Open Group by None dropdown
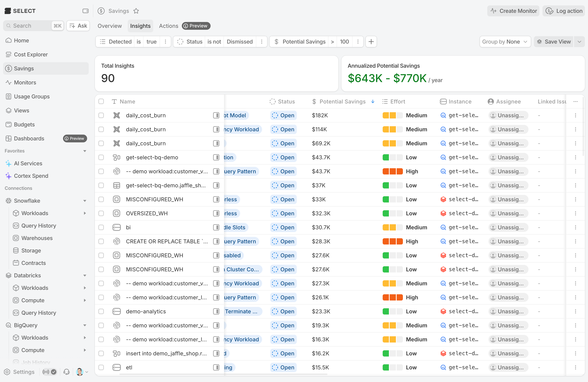 505,41
